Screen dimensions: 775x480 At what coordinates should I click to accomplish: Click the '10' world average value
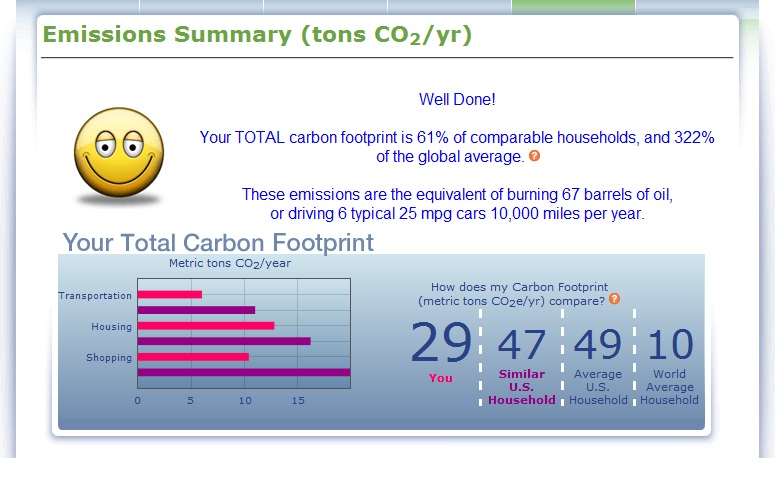670,345
